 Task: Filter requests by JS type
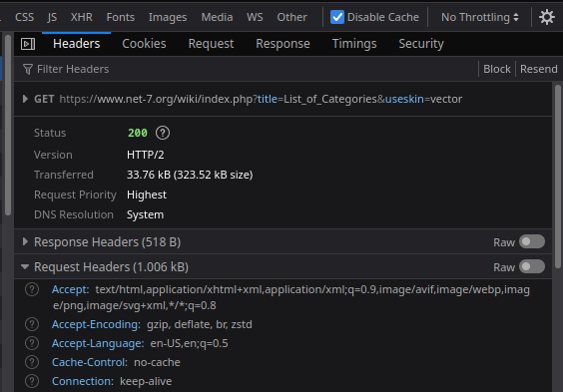(52, 17)
